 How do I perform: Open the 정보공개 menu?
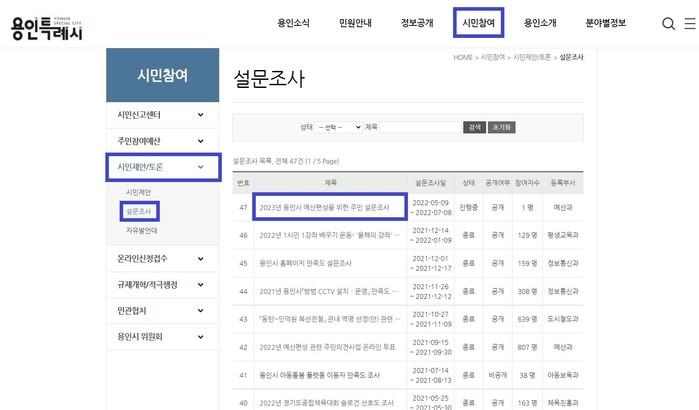[417, 23]
